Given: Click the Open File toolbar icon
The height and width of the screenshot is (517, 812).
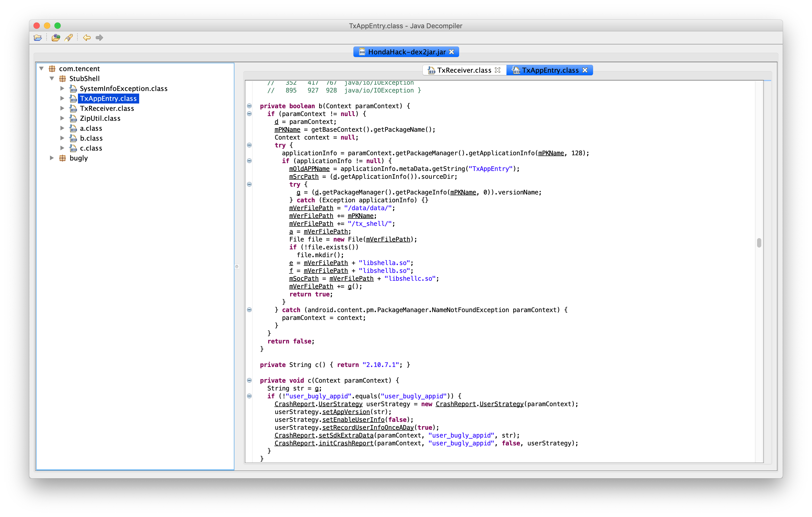Looking at the screenshot, I should (38, 38).
